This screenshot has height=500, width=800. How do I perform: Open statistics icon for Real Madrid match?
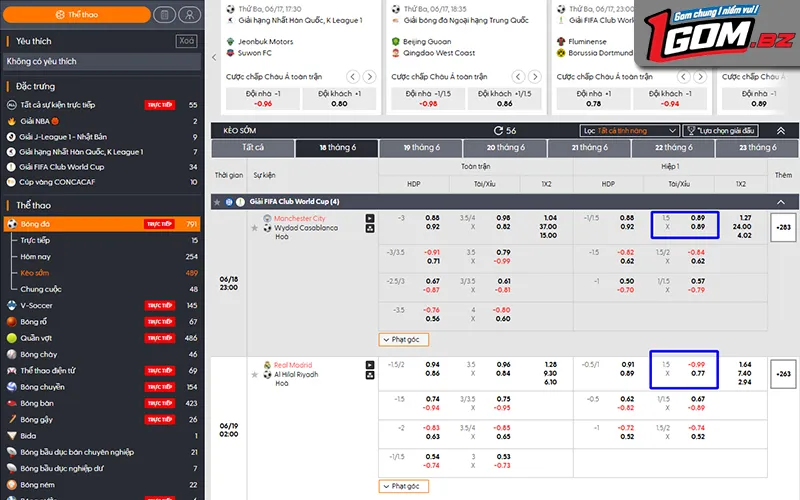[x=370, y=376]
